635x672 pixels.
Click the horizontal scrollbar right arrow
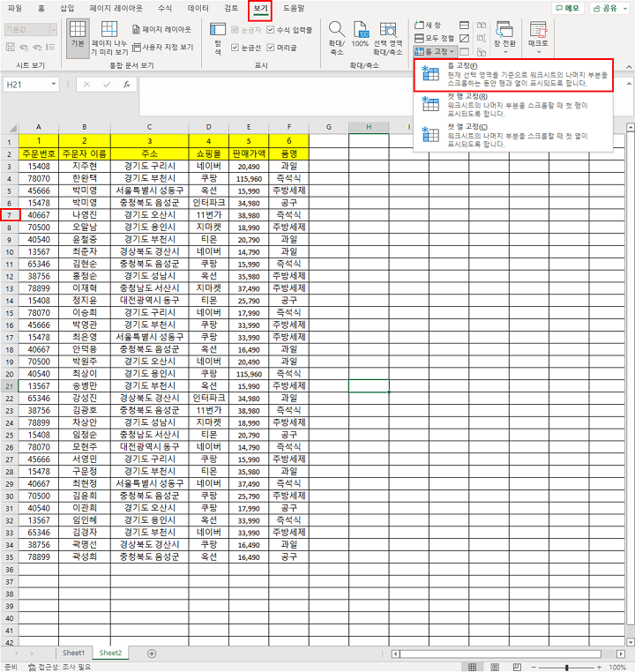[x=620, y=653]
